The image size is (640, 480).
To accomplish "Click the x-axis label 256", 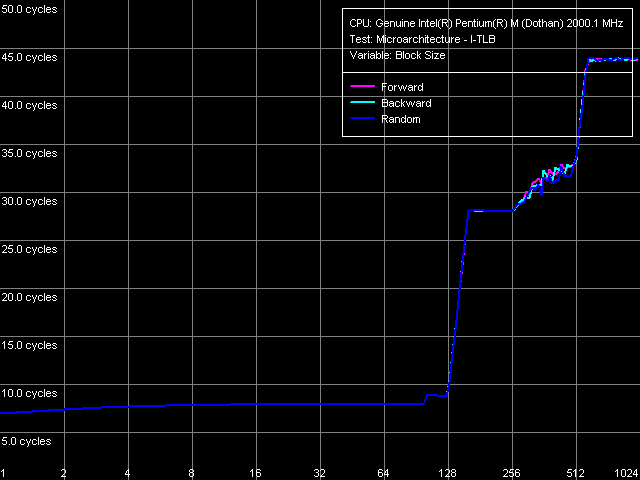I will [511, 473].
